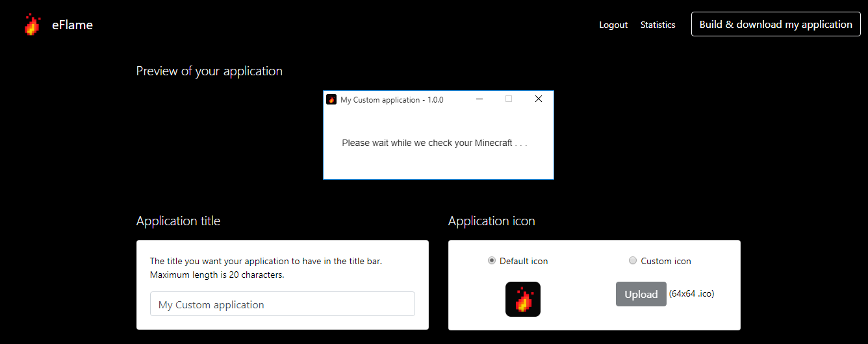
Task: Click 'Please wait while we check your Minecraft' text
Action: point(435,143)
